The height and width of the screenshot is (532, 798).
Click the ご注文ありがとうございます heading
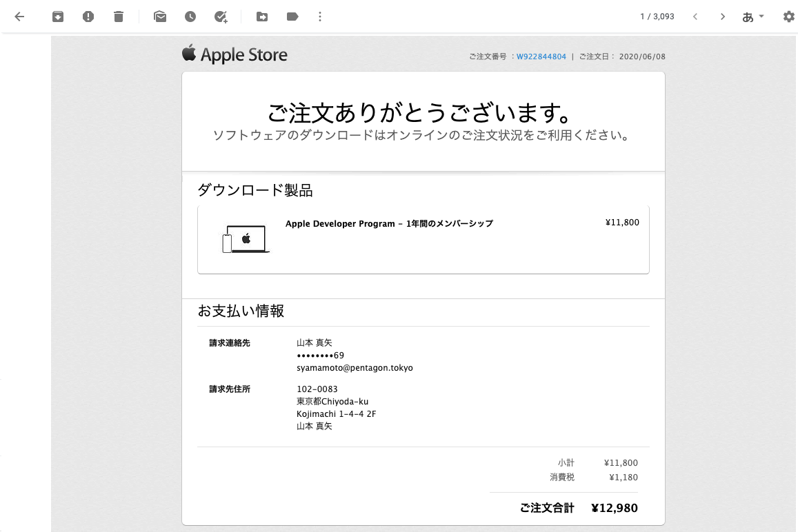tap(420, 113)
